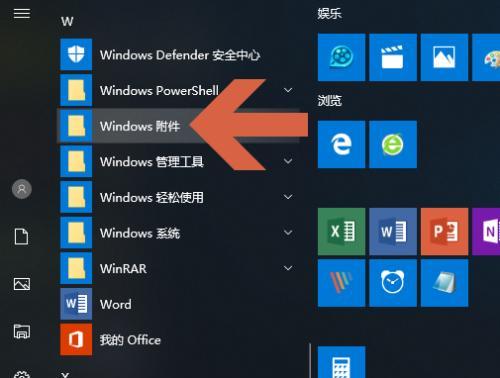
Task: Open the Movies & TV clapperboard tile
Action: point(393,57)
